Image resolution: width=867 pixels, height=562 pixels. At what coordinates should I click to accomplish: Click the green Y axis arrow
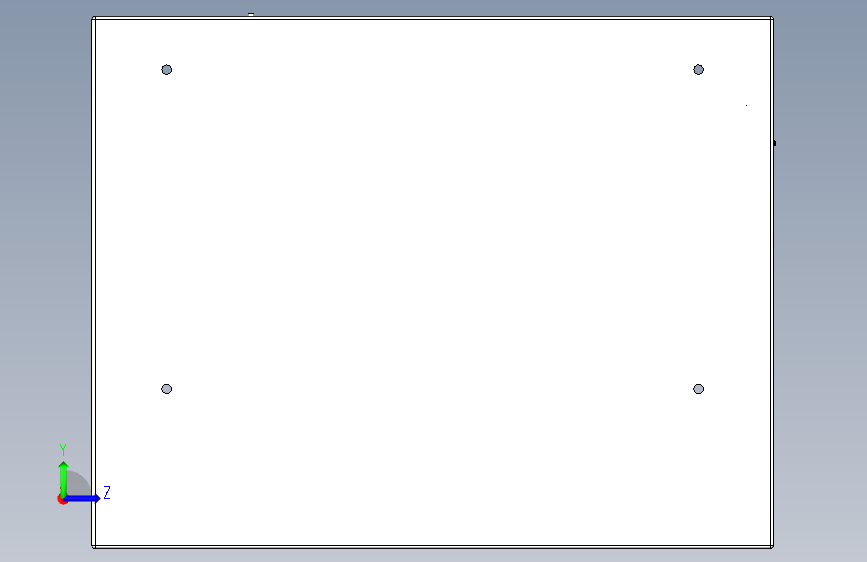click(64, 479)
